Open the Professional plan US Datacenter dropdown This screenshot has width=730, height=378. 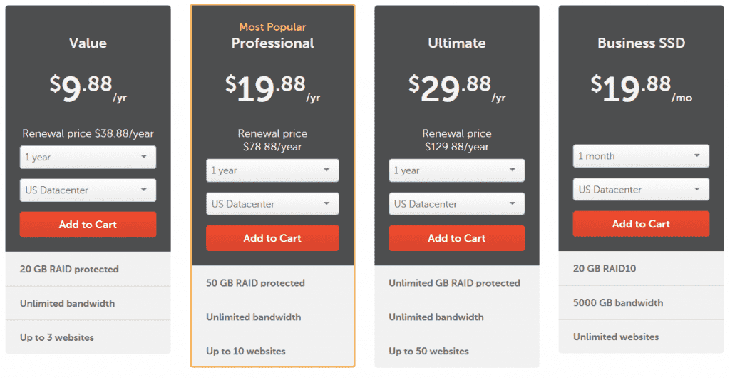[x=272, y=204]
